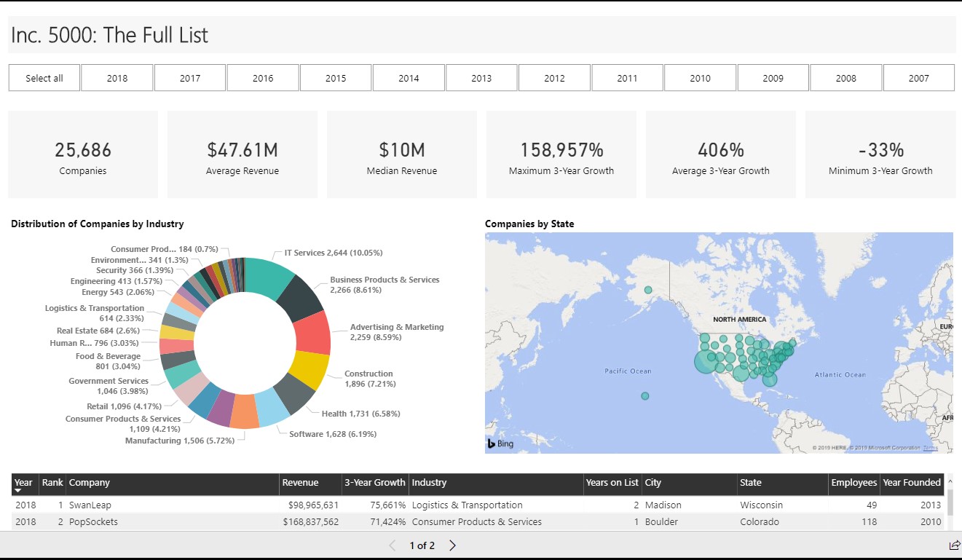The width and height of the screenshot is (962, 560).
Task: Filter by year 2012
Action: (554, 78)
